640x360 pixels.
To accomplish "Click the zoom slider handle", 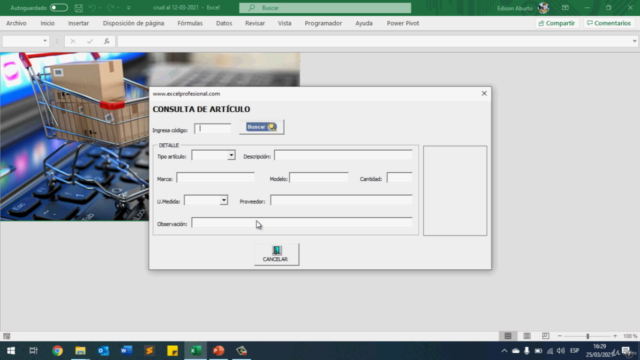I will coord(588,336).
